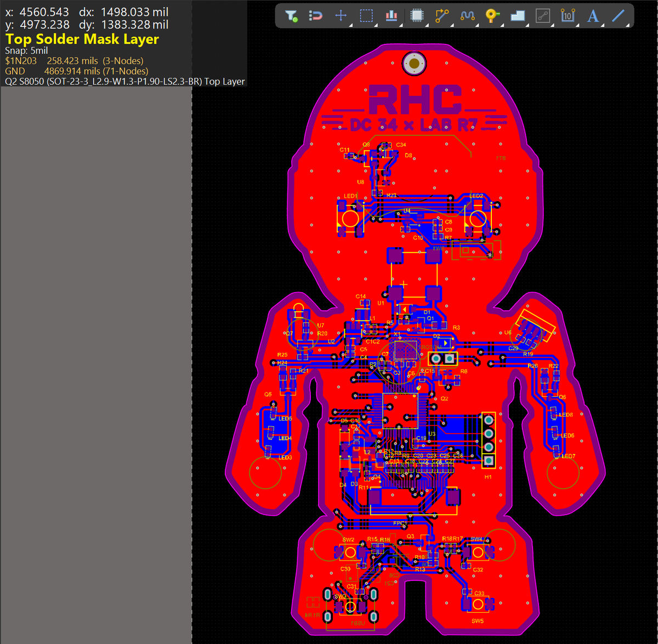Click the Q3 designator label
This screenshot has height=644, width=658.
(410, 537)
